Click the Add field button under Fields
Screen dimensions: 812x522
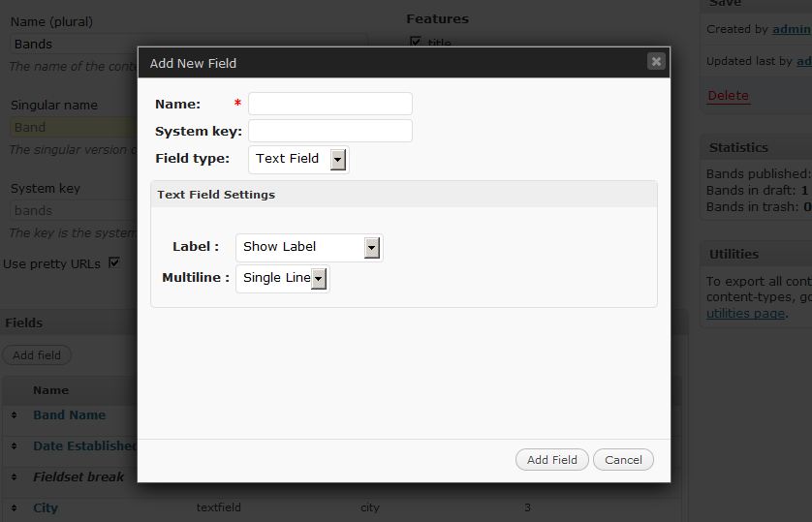click(37, 355)
